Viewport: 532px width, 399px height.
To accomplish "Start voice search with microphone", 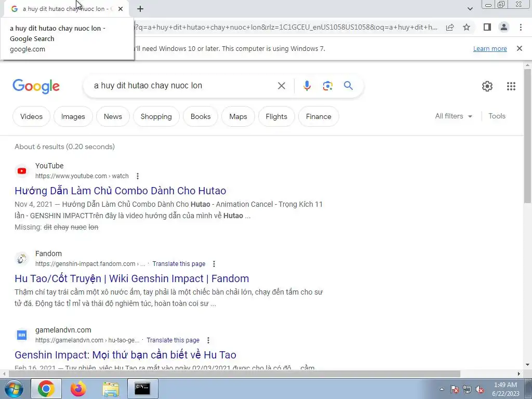I will (307, 86).
